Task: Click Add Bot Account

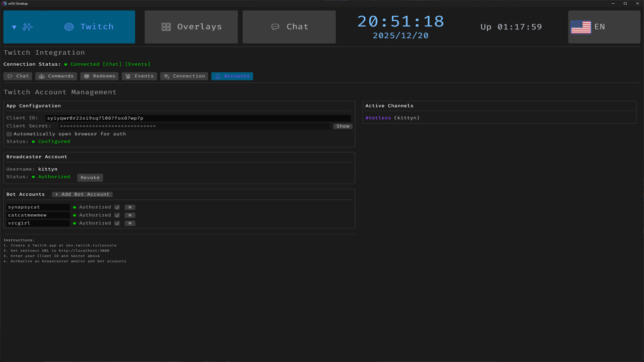Action: pos(82,194)
